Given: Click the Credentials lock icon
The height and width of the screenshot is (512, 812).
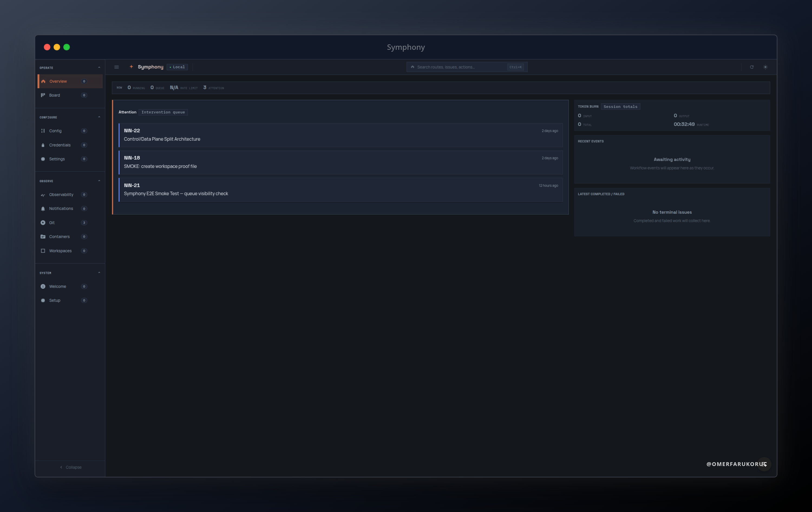Looking at the screenshot, I should click(43, 145).
